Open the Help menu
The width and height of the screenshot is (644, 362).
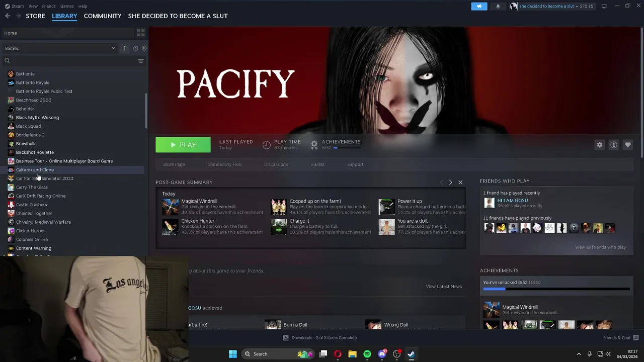tap(83, 6)
